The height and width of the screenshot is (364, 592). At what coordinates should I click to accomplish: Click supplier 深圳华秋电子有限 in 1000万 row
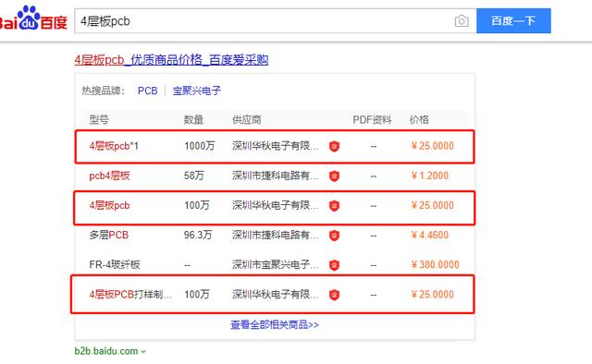pyautogui.click(x=276, y=146)
